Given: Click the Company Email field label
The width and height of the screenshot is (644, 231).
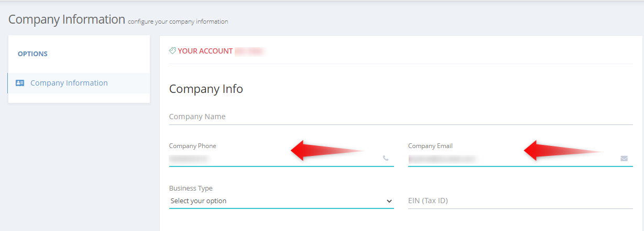Looking at the screenshot, I should click(x=430, y=146).
